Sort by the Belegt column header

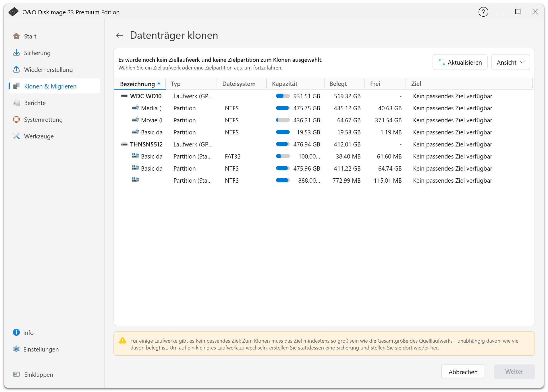point(344,84)
